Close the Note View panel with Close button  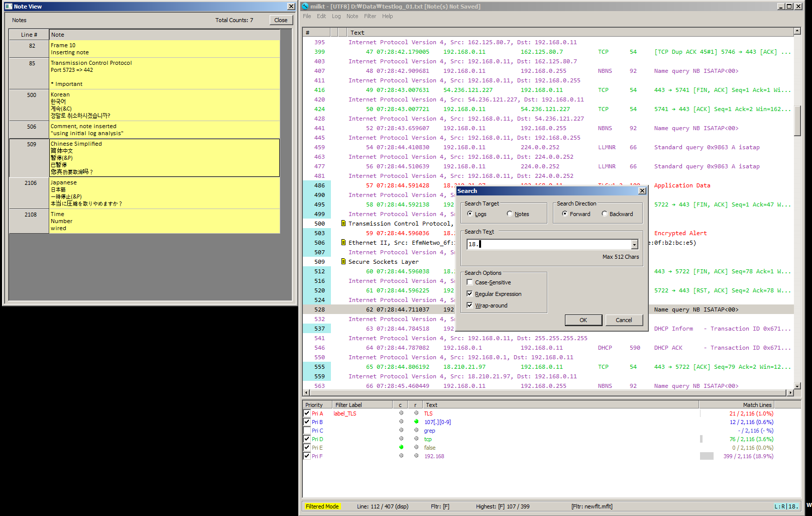point(281,20)
